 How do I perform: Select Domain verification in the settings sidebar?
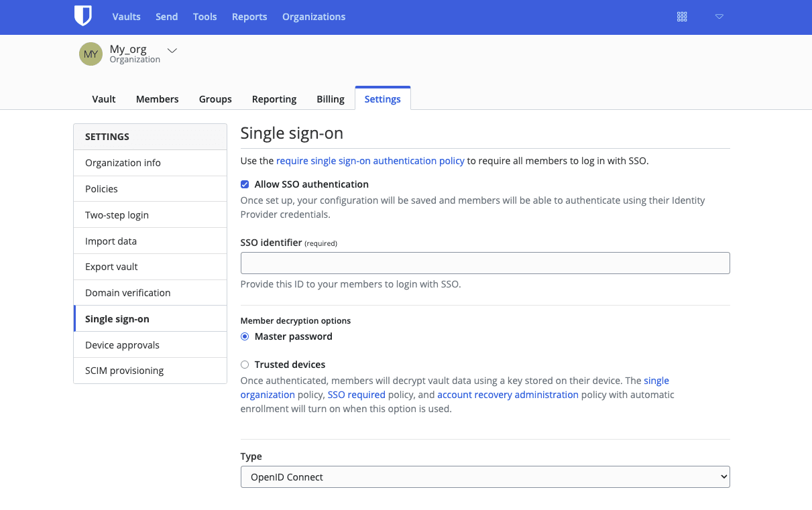click(x=127, y=292)
